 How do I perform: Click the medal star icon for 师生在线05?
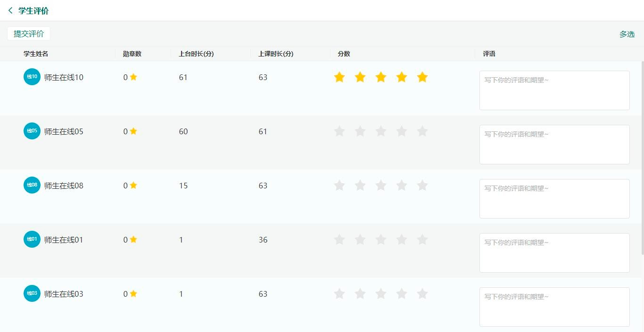133,131
